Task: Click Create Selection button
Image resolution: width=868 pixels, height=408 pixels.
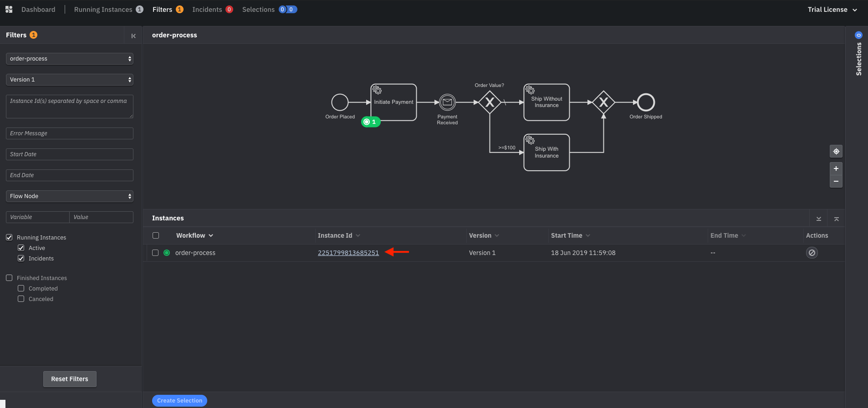Action: [x=179, y=401]
